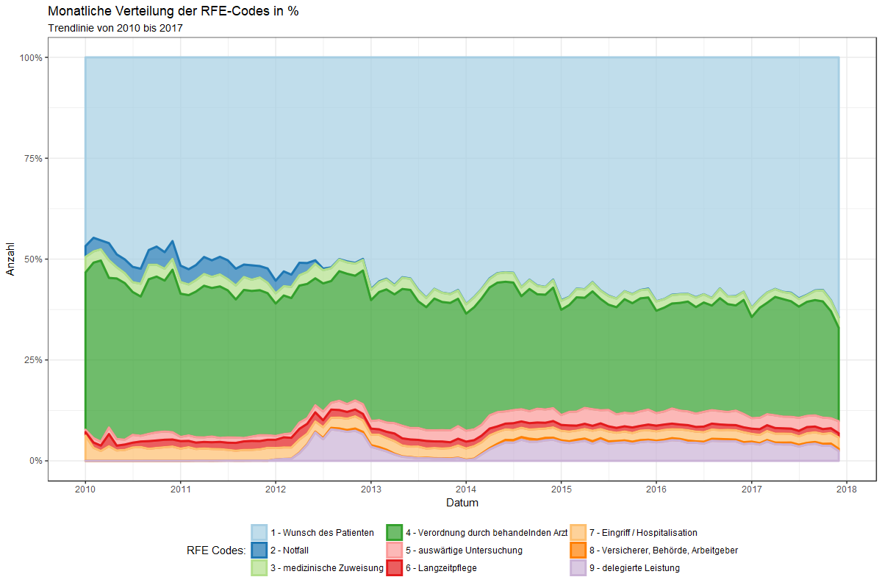Click the Datum x-axis title
This screenshot has width=882, height=588.
462,503
